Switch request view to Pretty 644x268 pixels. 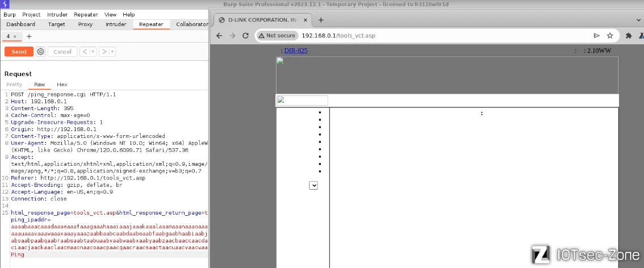pos(14,85)
